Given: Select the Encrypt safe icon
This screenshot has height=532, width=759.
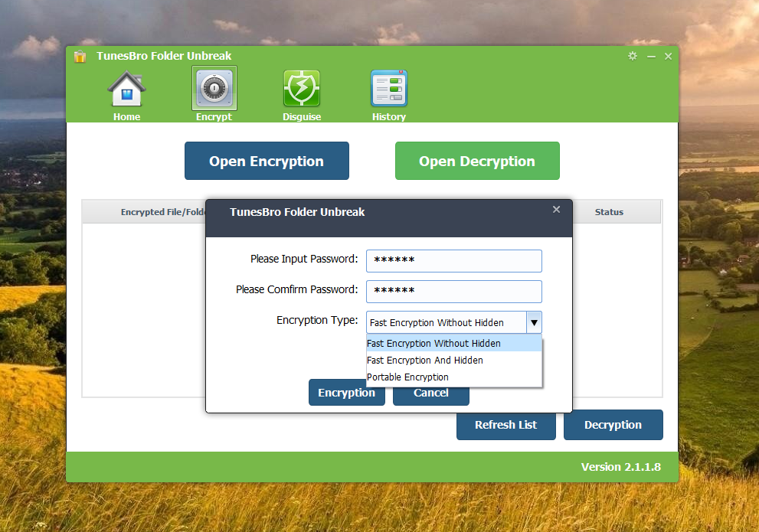Looking at the screenshot, I should tap(214, 90).
